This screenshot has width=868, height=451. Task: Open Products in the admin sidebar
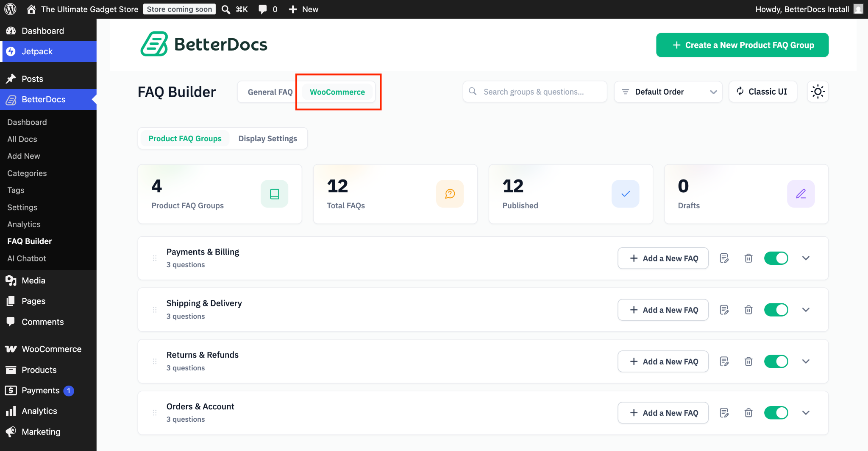point(48,370)
